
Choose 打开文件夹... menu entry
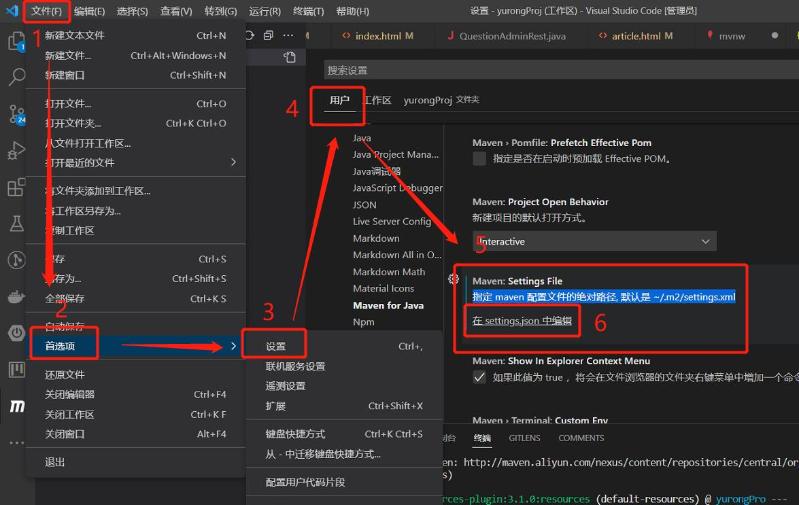[136, 123]
